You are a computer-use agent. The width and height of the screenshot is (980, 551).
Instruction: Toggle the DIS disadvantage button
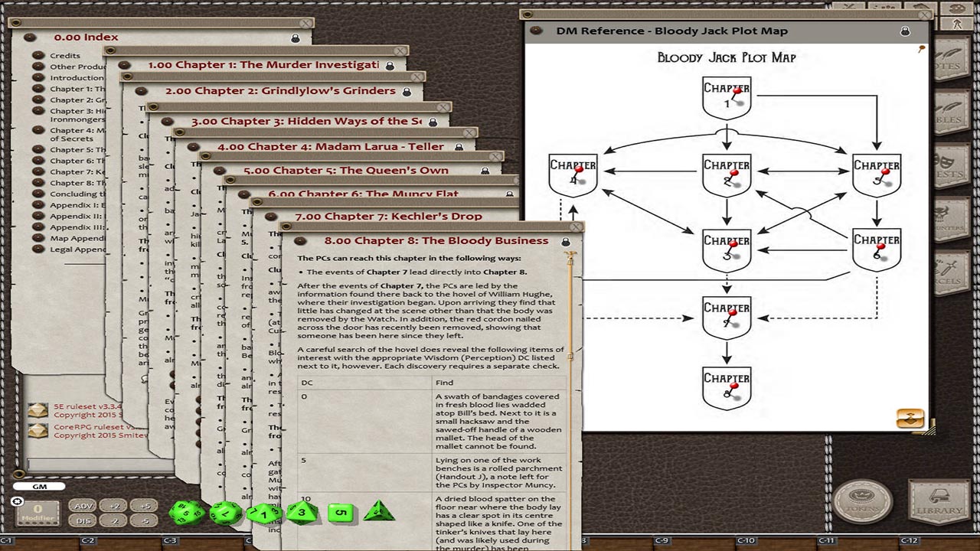pyautogui.click(x=83, y=521)
